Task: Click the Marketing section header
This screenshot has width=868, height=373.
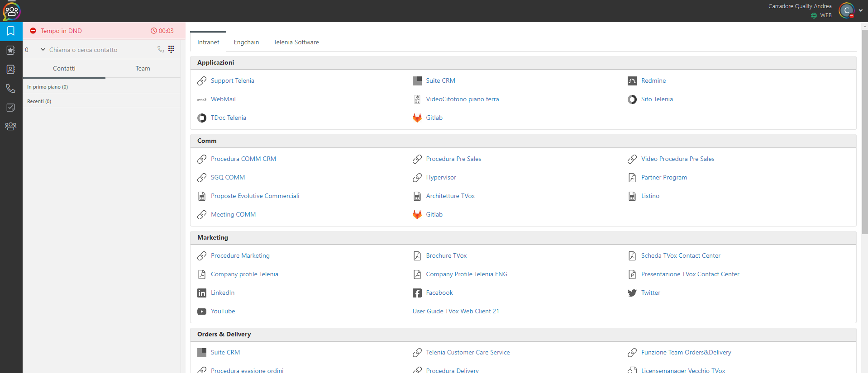Action: 523,238
